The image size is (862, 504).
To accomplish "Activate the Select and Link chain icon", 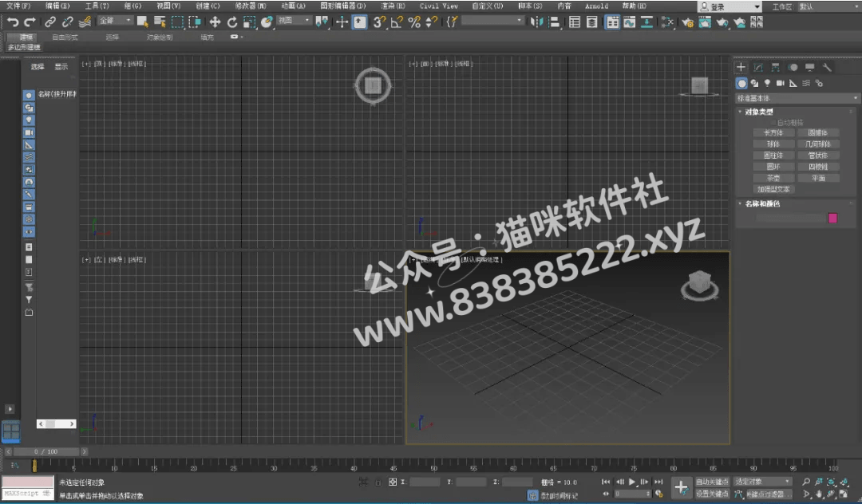I will click(x=50, y=22).
